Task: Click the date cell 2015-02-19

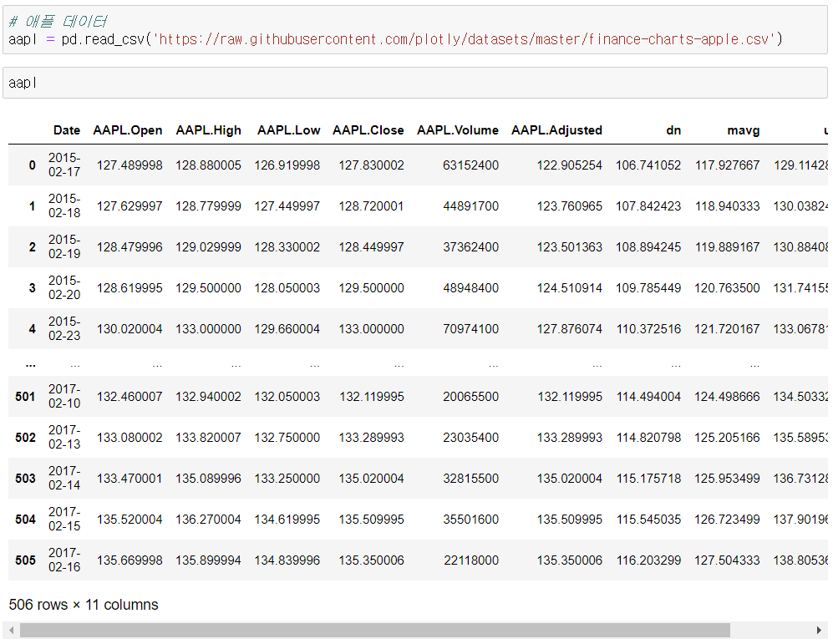Action: [x=64, y=246]
